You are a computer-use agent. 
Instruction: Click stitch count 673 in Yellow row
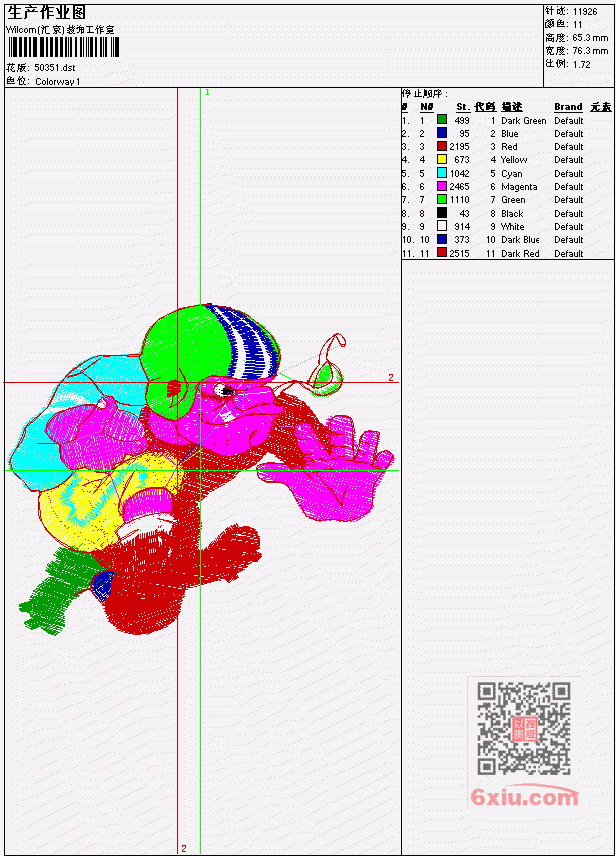pyautogui.click(x=462, y=160)
